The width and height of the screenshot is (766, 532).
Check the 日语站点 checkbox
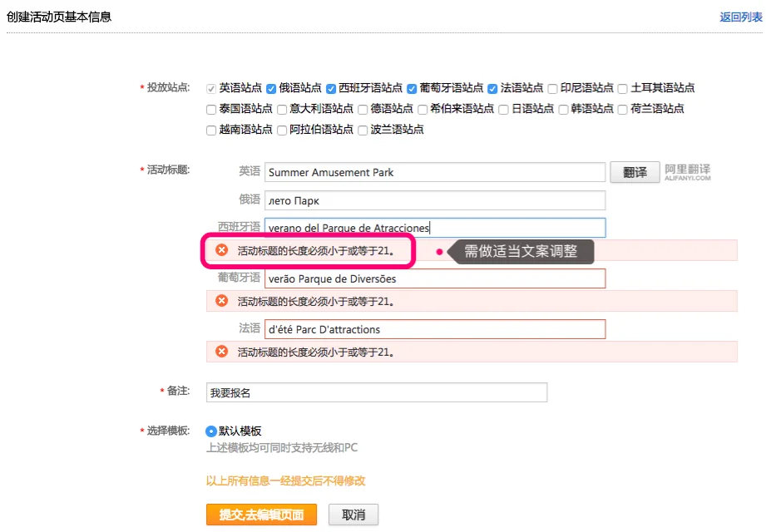click(503, 110)
